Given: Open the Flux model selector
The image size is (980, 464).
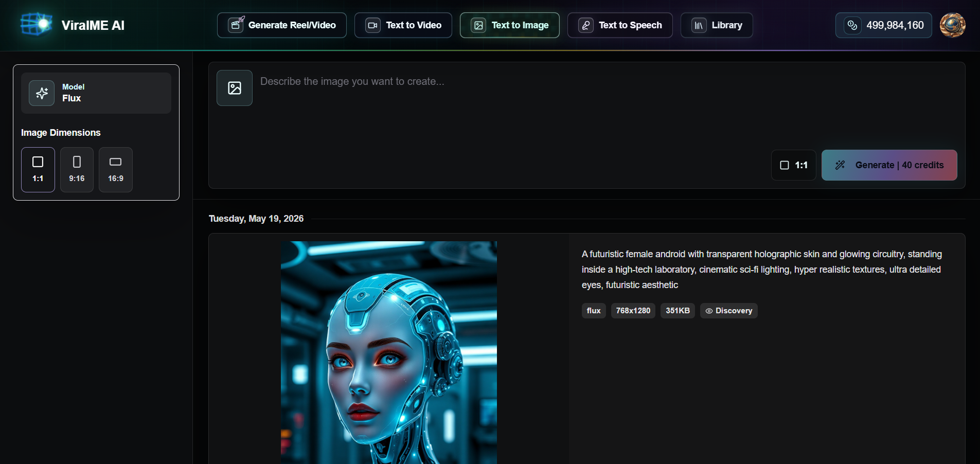Looking at the screenshot, I should 96,93.
